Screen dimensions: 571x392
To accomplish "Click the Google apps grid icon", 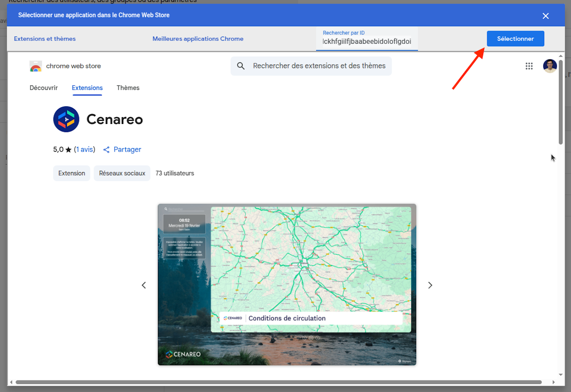I will pos(529,66).
